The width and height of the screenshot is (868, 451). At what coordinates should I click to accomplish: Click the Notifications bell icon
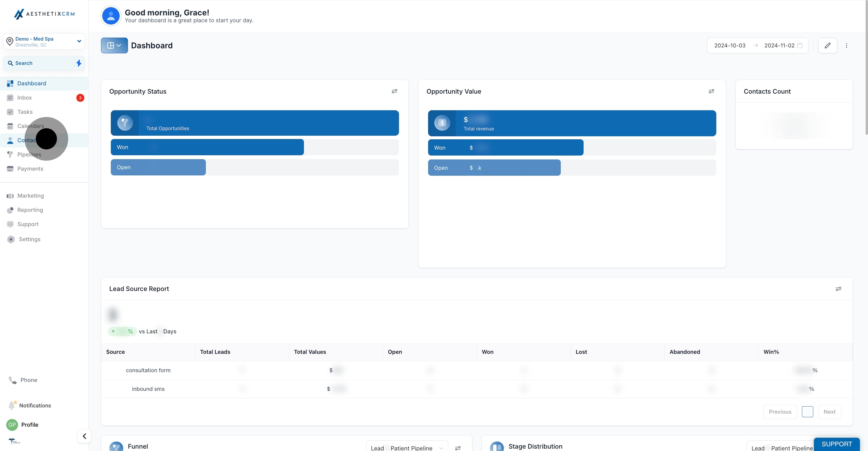click(x=12, y=405)
